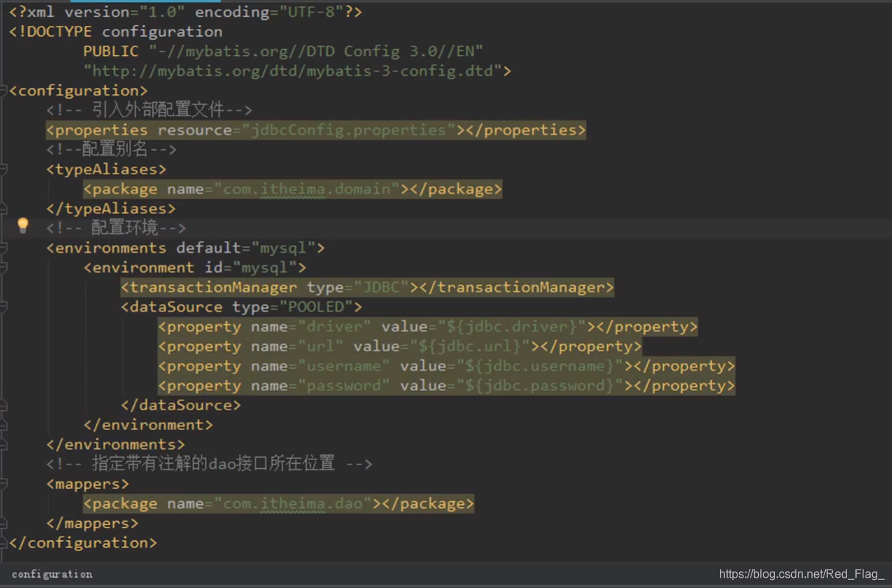This screenshot has height=588, width=892.
Task: Click the com.itheima.dao package name
Action: 293,504
